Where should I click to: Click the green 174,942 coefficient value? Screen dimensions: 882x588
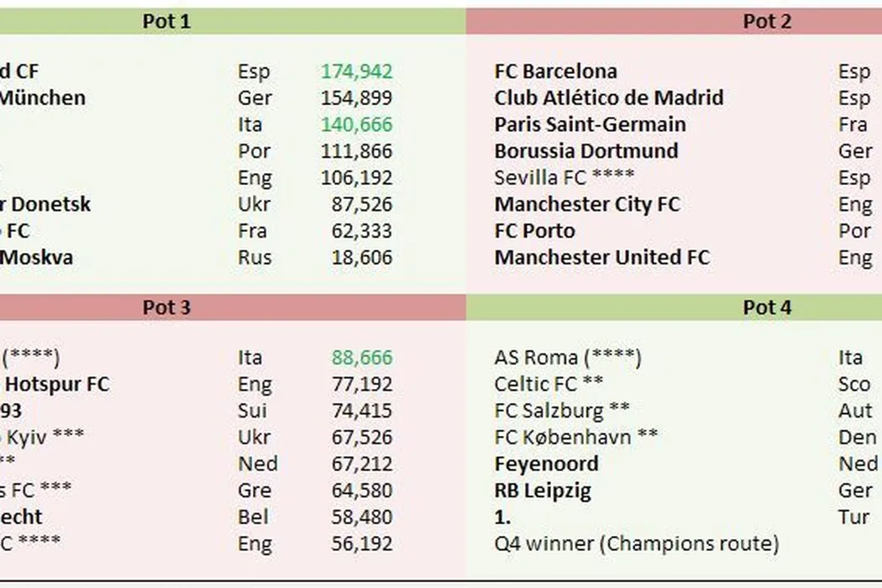pos(356,71)
